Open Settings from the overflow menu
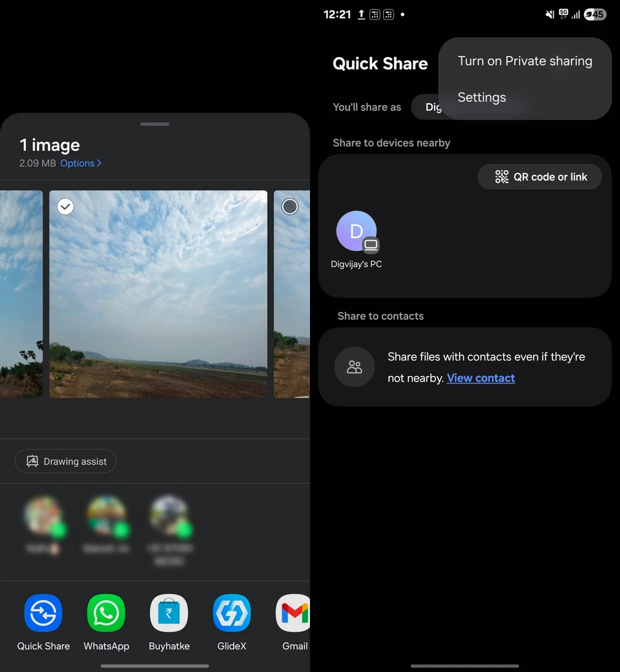Screen dimensions: 620x672 [x=482, y=97]
